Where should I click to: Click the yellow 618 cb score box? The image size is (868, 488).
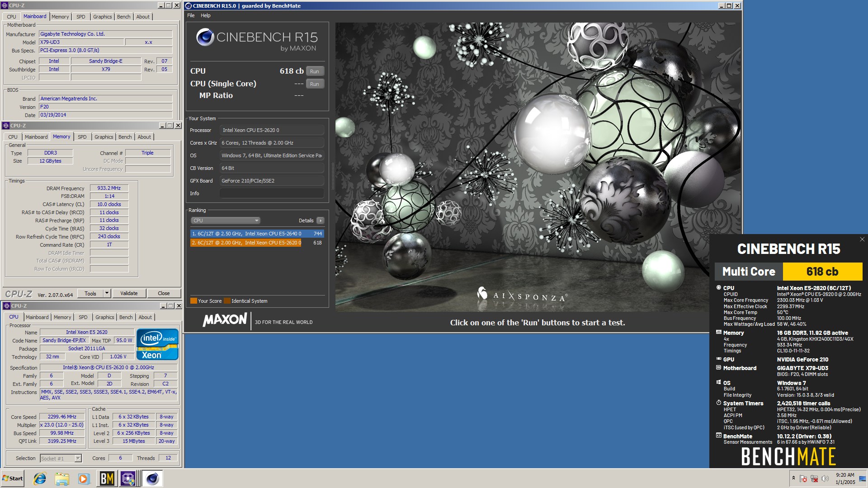(822, 272)
